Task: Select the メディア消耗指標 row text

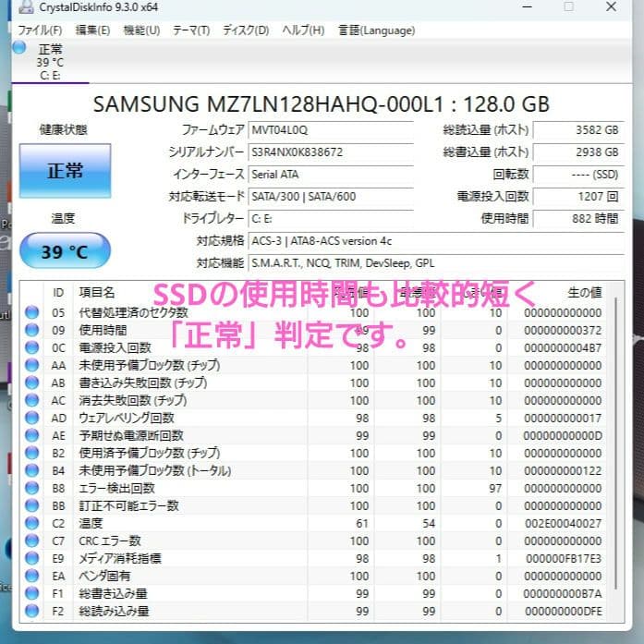Action: click(120, 559)
